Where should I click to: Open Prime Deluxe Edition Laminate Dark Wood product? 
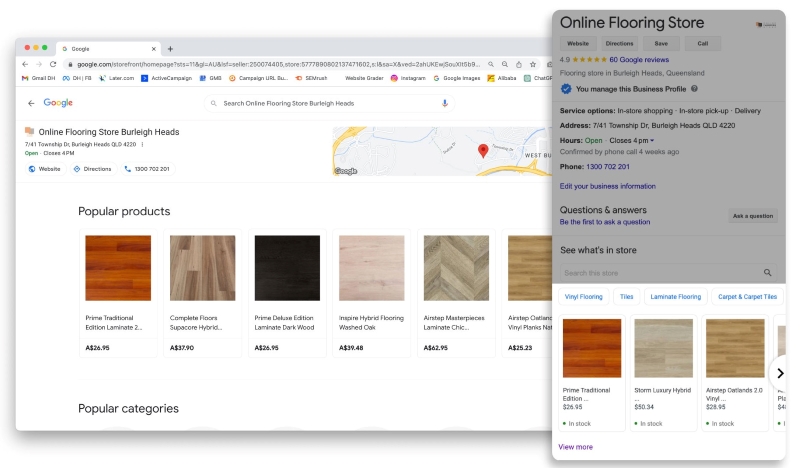click(287, 293)
